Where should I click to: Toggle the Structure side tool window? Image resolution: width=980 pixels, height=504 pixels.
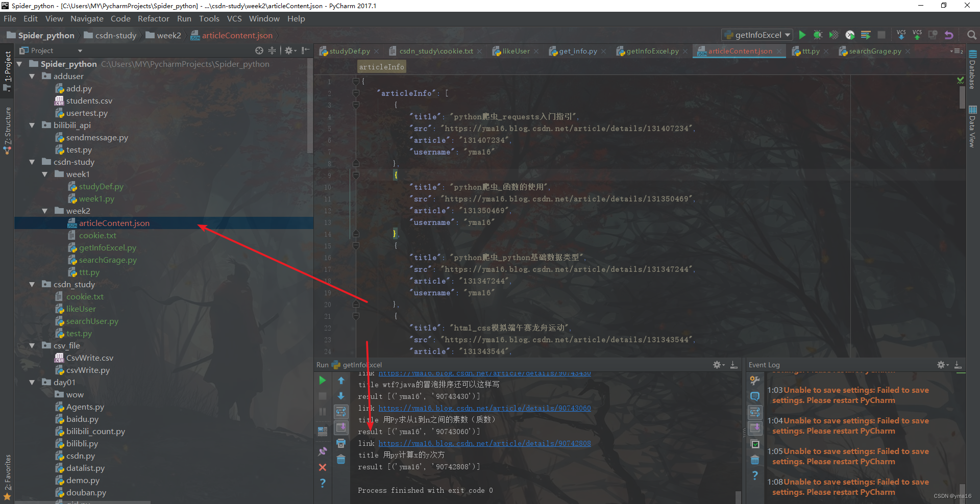pyautogui.click(x=7, y=131)
